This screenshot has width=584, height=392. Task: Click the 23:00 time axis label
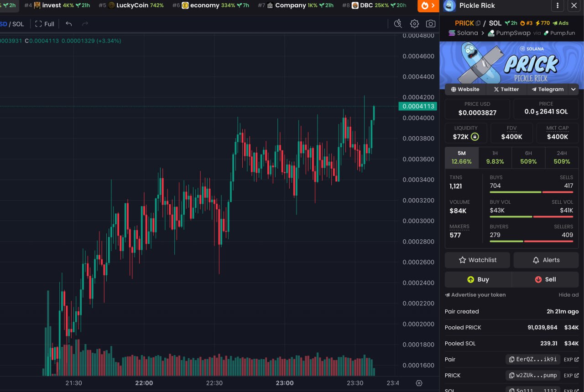click(285, 383)
